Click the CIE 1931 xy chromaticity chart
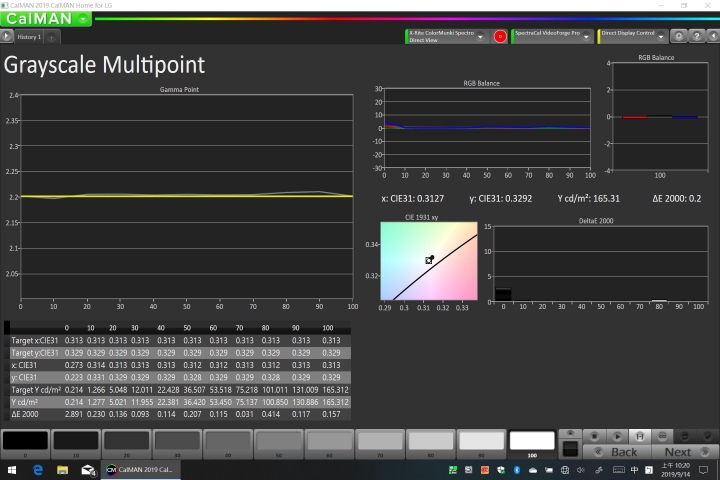Viewport: 720px width, 480px height. (429, 261)
